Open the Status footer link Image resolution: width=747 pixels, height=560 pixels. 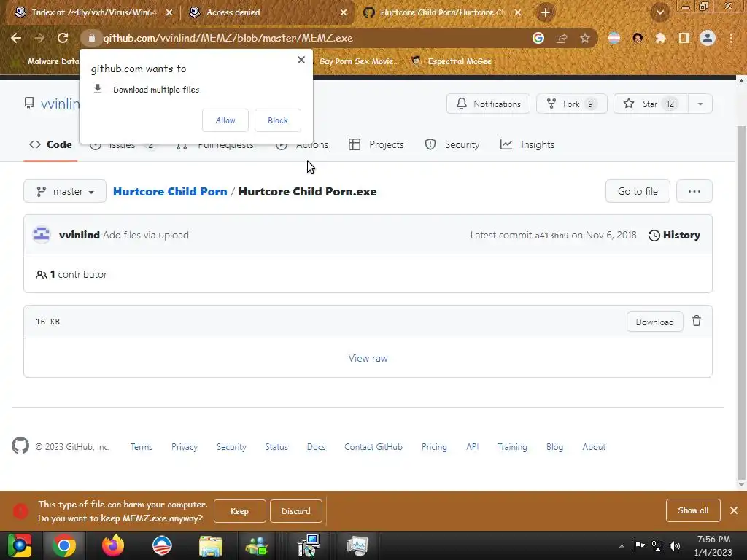tap(276, 447)
